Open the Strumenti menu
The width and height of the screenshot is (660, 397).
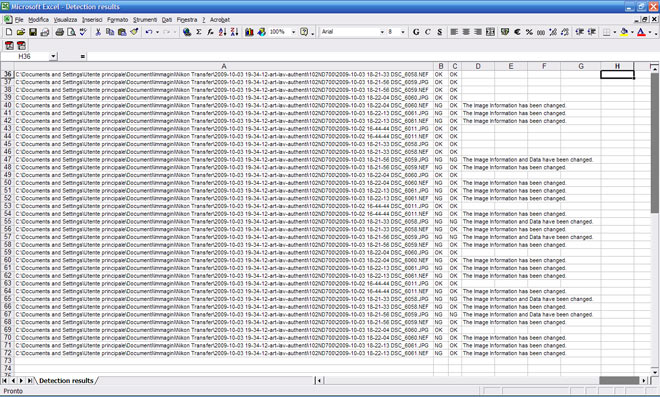145,20
